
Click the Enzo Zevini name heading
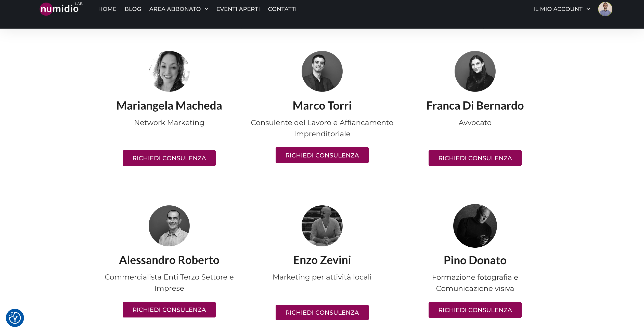pos(322,260)
